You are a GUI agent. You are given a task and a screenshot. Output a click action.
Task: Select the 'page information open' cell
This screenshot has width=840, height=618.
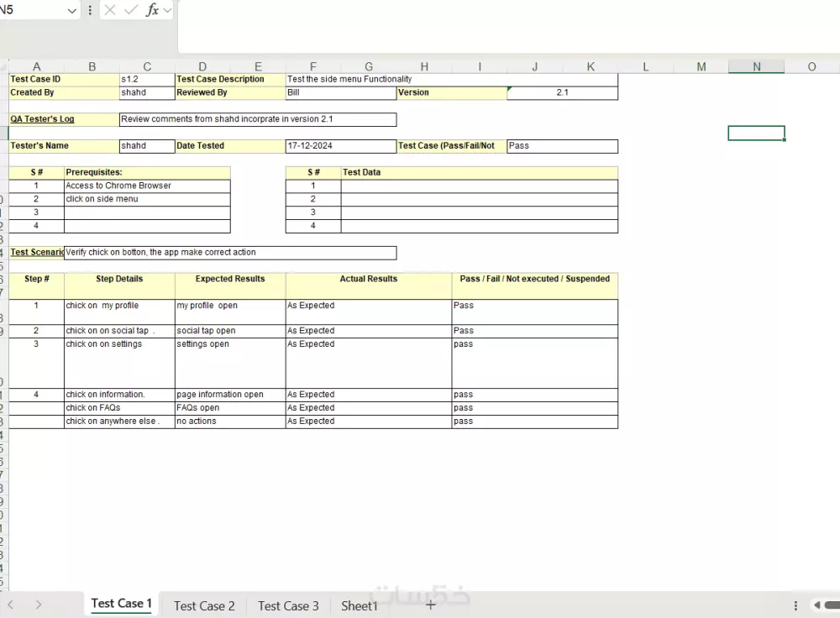[x=230, y=395]
